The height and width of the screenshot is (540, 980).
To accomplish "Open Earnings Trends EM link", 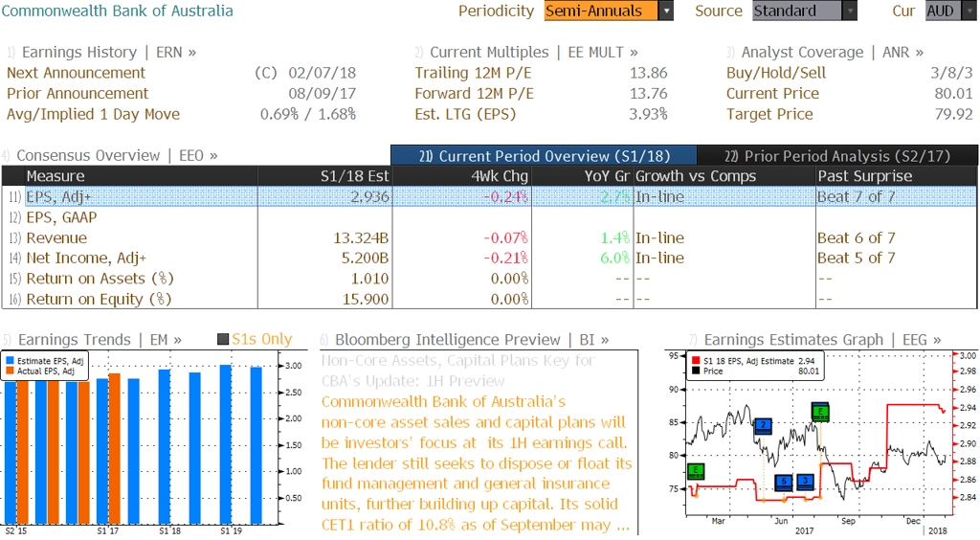I will click(100, 339).
